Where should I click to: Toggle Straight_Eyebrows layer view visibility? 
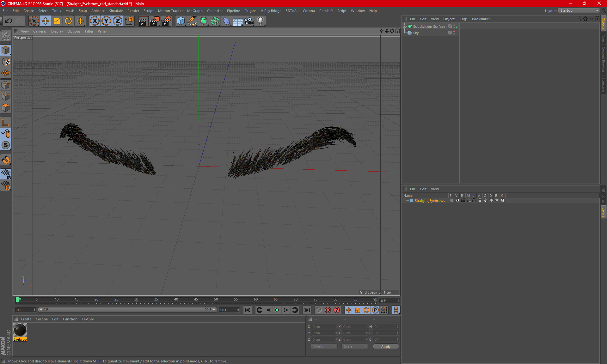[457, 200]
